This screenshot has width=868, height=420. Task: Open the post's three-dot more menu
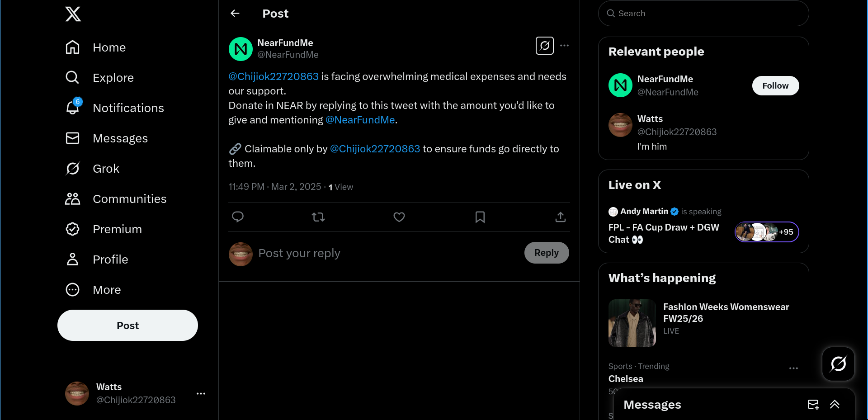(x=564, y=46)
